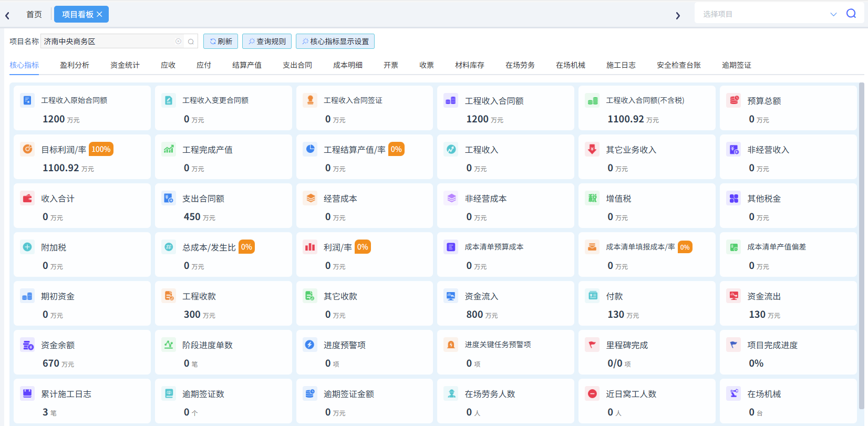Open the 材料库存 tab
This screenshot has height=426, width=868.
[470, 65]
